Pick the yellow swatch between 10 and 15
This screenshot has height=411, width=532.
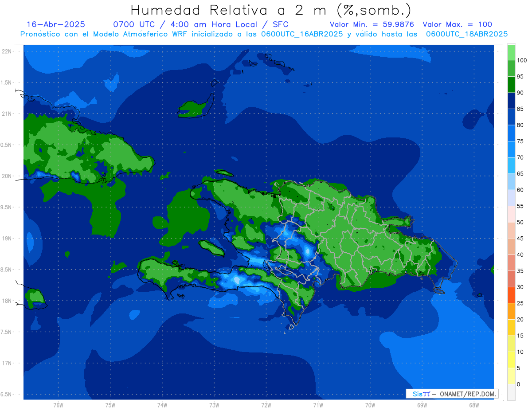[x=511, y=344]
